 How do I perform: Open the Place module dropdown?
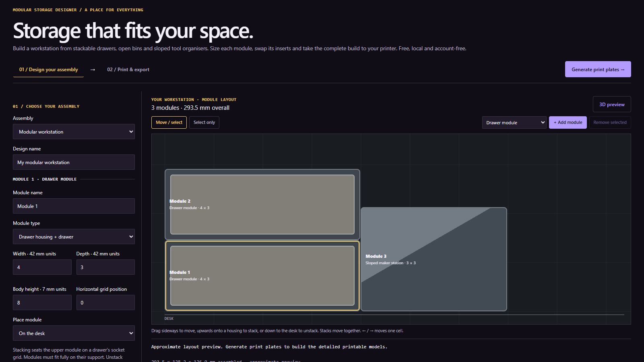tap(74, 333)
